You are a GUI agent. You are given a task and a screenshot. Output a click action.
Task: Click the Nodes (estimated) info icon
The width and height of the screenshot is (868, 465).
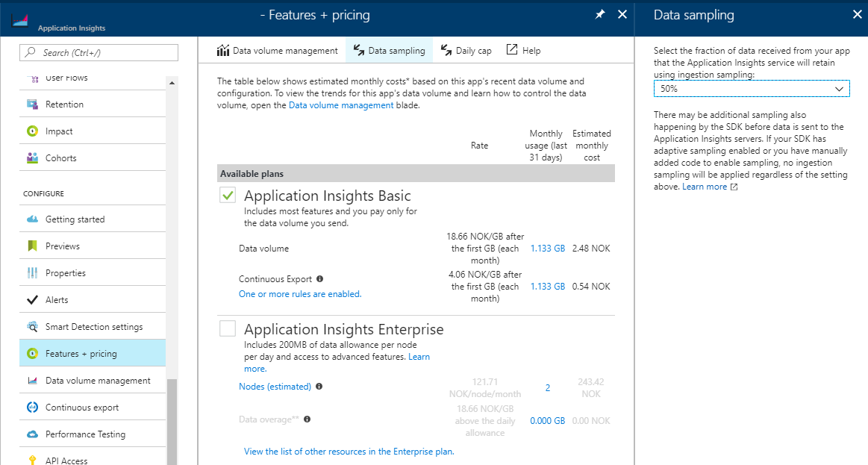point(319,387)
